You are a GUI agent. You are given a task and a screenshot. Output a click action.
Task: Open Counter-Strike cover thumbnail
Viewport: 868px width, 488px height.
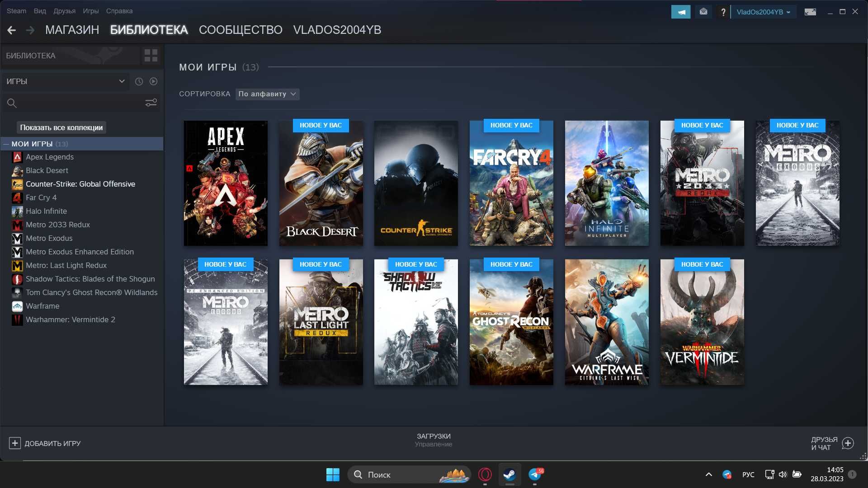tap(416, 183)
